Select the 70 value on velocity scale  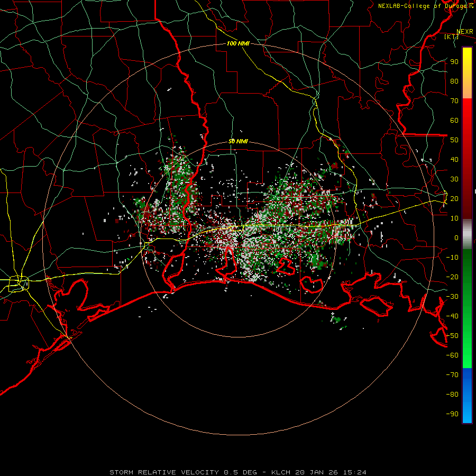(454, 101)
